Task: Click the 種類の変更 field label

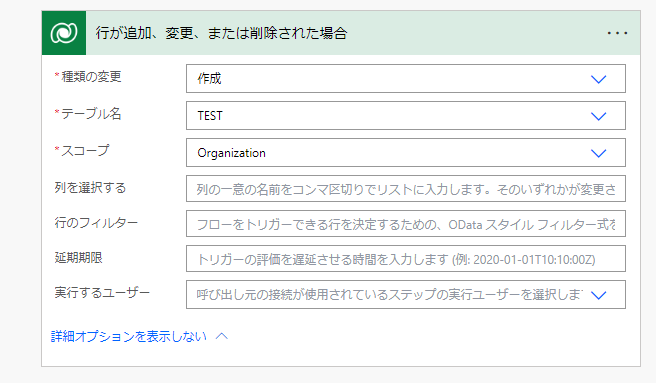Action: 91,77
